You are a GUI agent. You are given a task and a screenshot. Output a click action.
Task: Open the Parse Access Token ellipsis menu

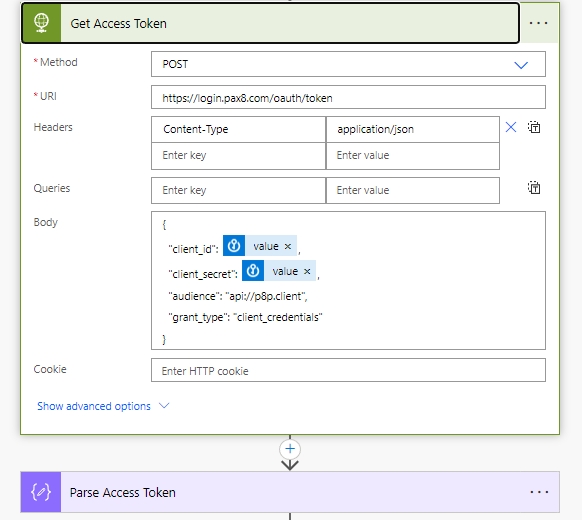click(x=539, y=492)
